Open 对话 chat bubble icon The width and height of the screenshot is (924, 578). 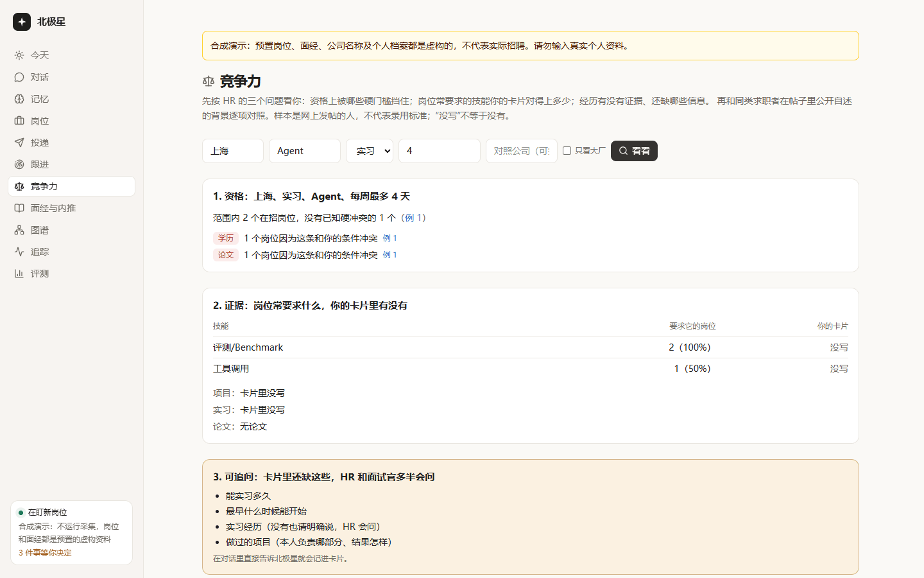pos(19,77)
